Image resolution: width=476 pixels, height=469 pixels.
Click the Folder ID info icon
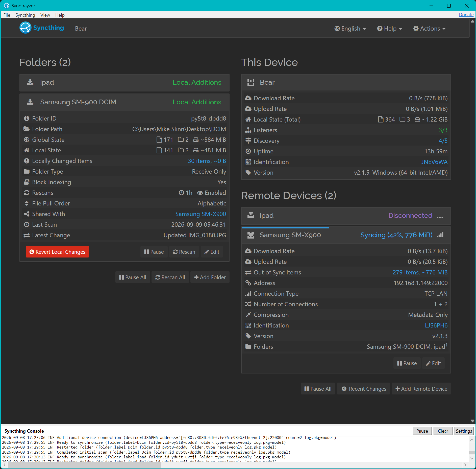[27, 119]
